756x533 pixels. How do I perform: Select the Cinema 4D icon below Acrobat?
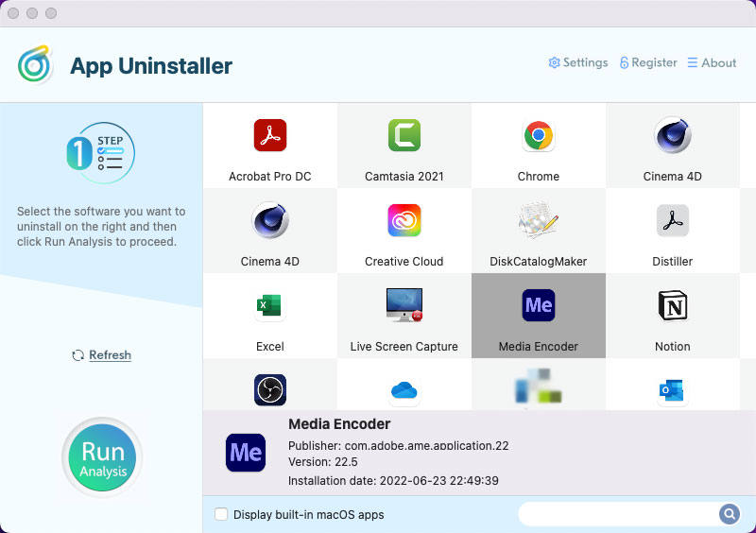[270, 220]
